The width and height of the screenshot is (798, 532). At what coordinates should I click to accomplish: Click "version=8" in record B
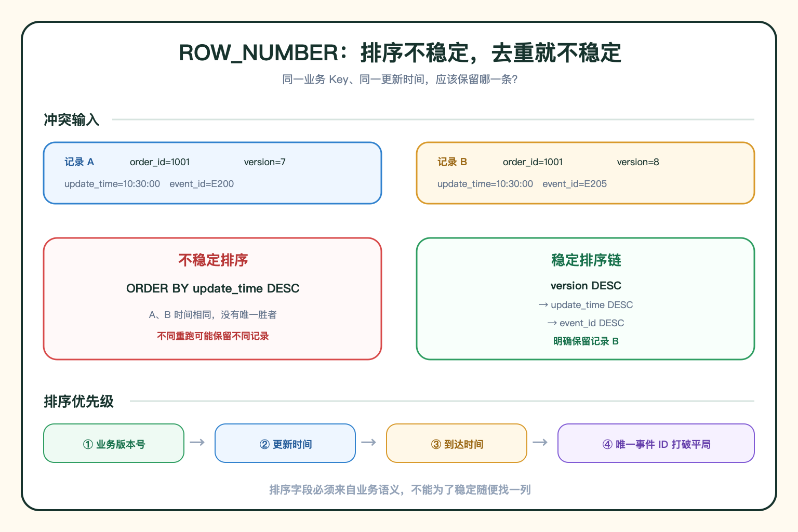(x=638, y=162)
